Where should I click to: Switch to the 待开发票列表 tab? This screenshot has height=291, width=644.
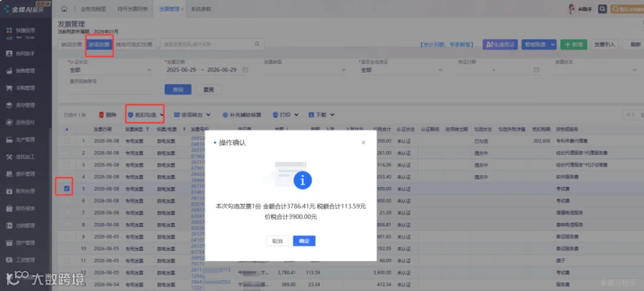point(132,9)
